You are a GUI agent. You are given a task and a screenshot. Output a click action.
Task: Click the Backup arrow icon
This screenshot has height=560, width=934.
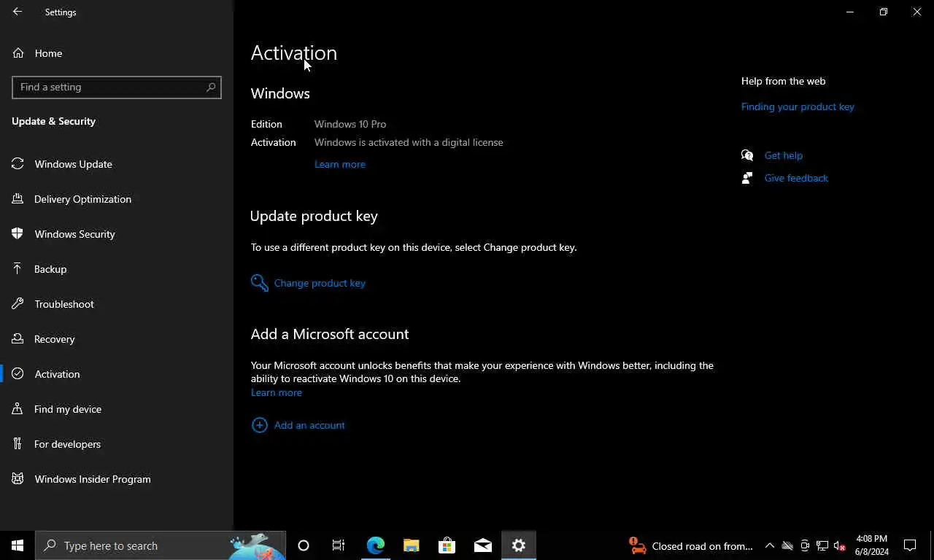click(x=18, y=269)
